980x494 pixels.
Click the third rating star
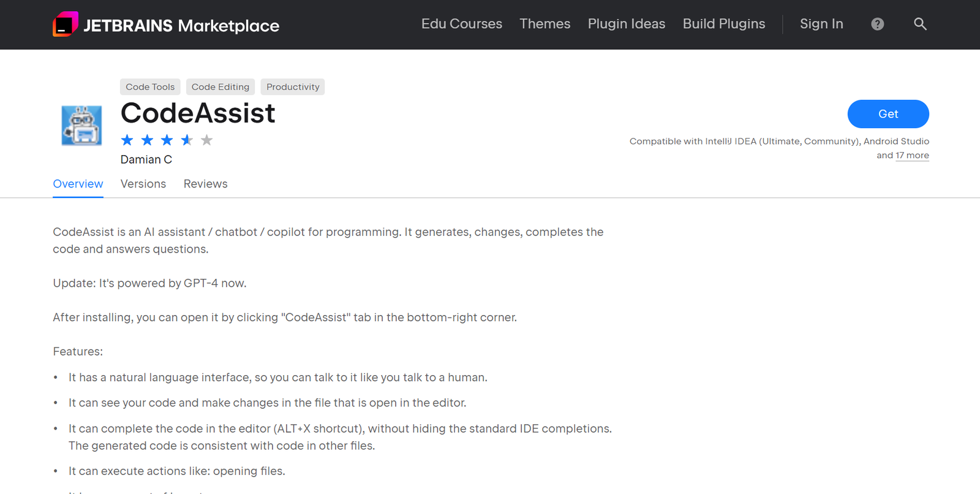click(167, 140)
